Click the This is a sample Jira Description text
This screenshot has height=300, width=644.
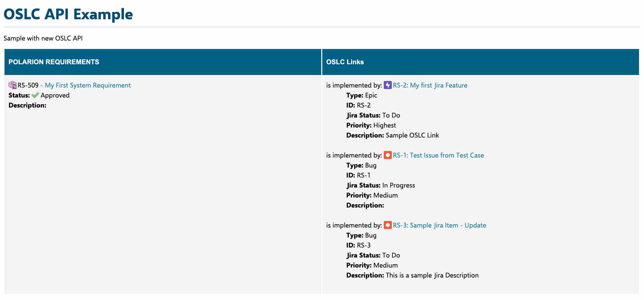432,275
